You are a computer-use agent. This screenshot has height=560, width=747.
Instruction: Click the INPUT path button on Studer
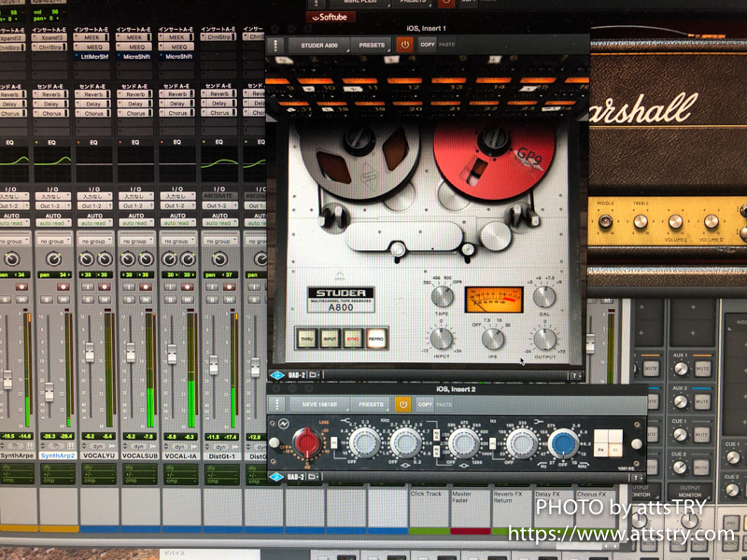330,339
